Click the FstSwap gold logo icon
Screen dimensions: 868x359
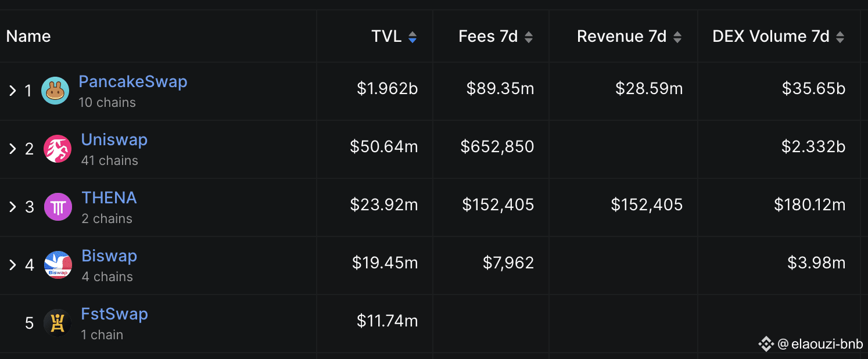tap(58, 323)
